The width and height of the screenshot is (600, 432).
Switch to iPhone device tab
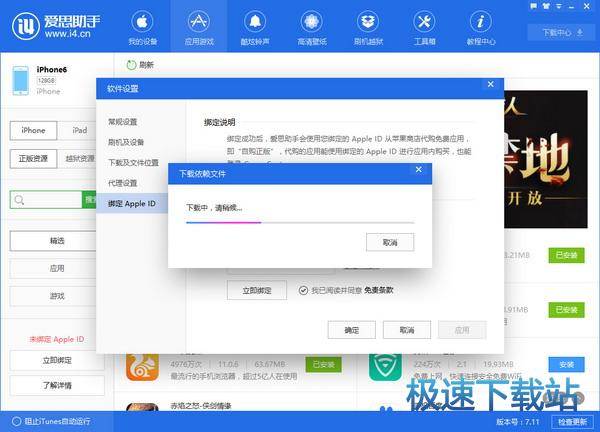[33, 130]
